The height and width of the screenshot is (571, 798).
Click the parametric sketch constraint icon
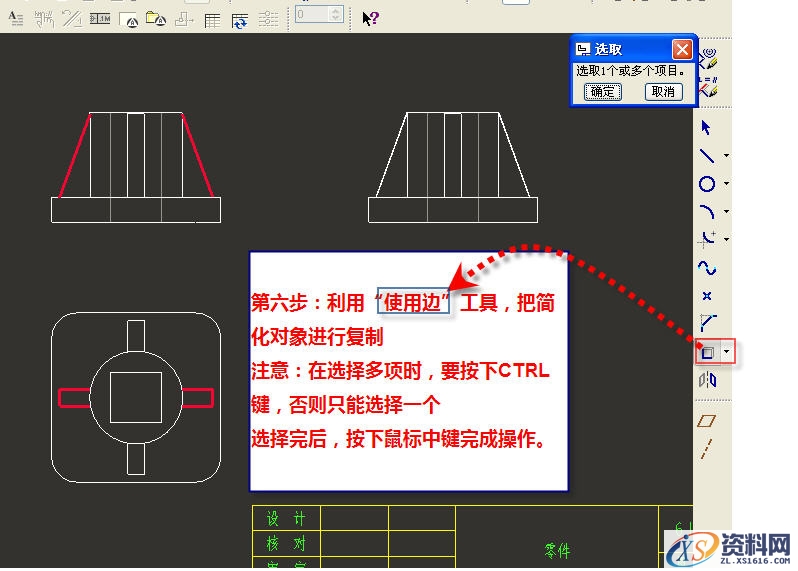708,87
